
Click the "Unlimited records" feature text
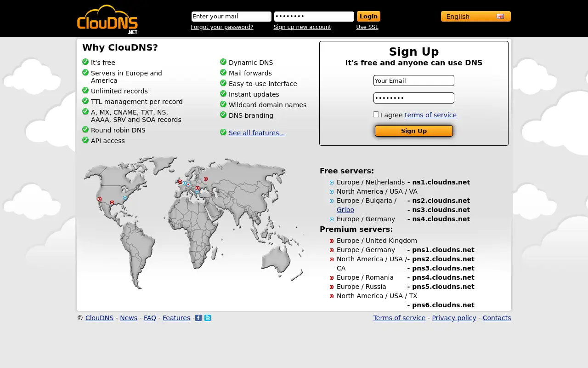(x=119, y=91)
